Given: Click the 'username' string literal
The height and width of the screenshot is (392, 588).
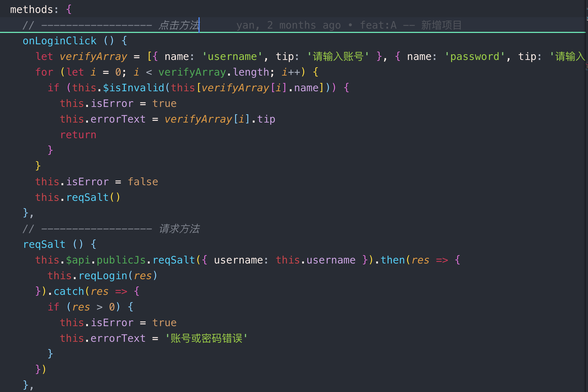Looking at the screenshot, I should click(x=232, y=57).
